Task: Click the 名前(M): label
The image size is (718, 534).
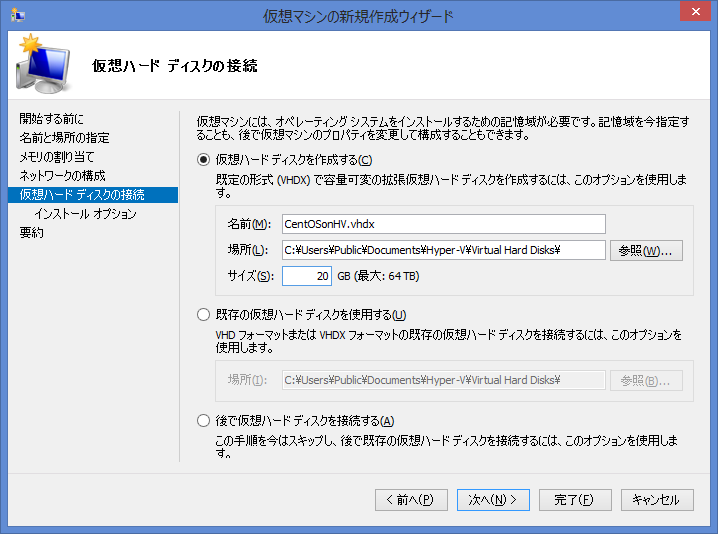Action: click(x=250, y=224)
